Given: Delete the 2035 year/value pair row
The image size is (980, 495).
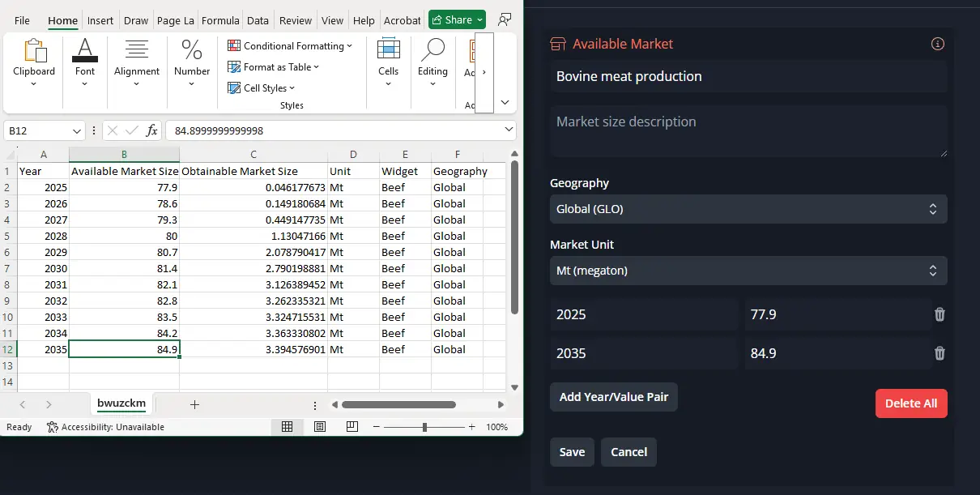Looking at the screenshot, I should 940,353.
